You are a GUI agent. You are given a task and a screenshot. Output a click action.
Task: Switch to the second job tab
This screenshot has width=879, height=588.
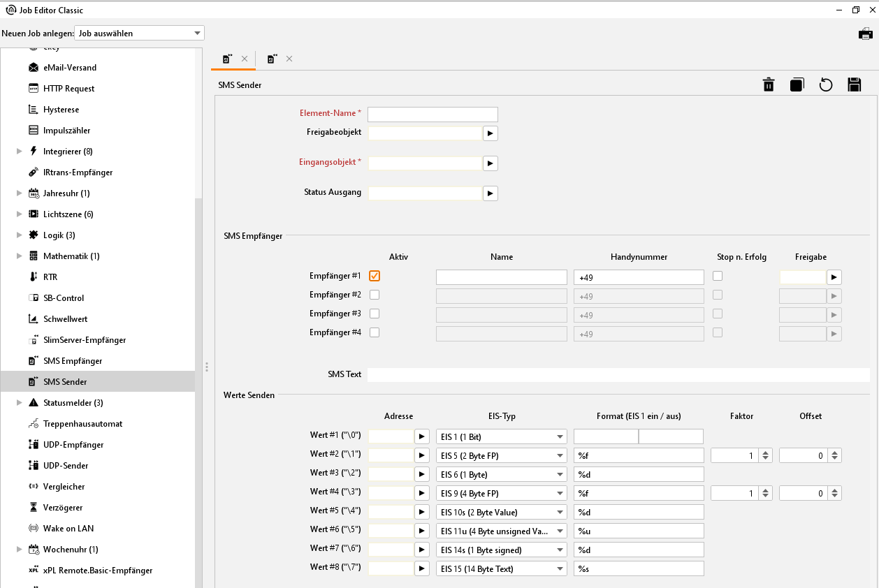point(273,59)
